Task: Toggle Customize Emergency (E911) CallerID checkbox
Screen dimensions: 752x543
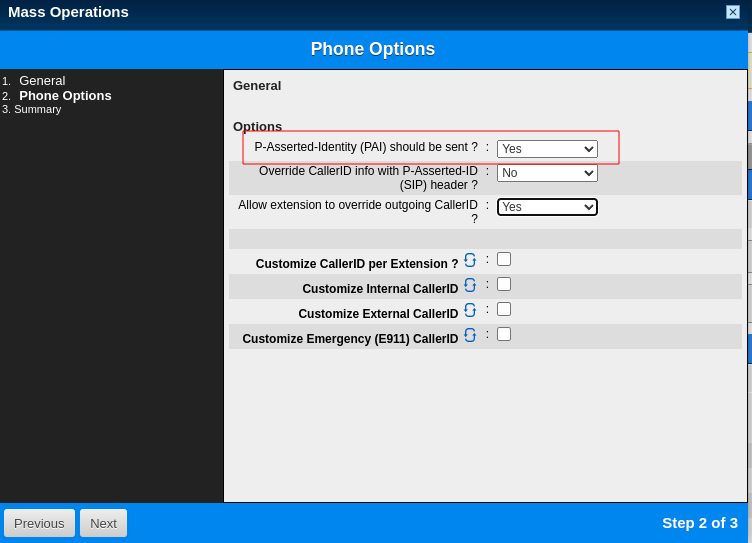Action: [504, 334]
